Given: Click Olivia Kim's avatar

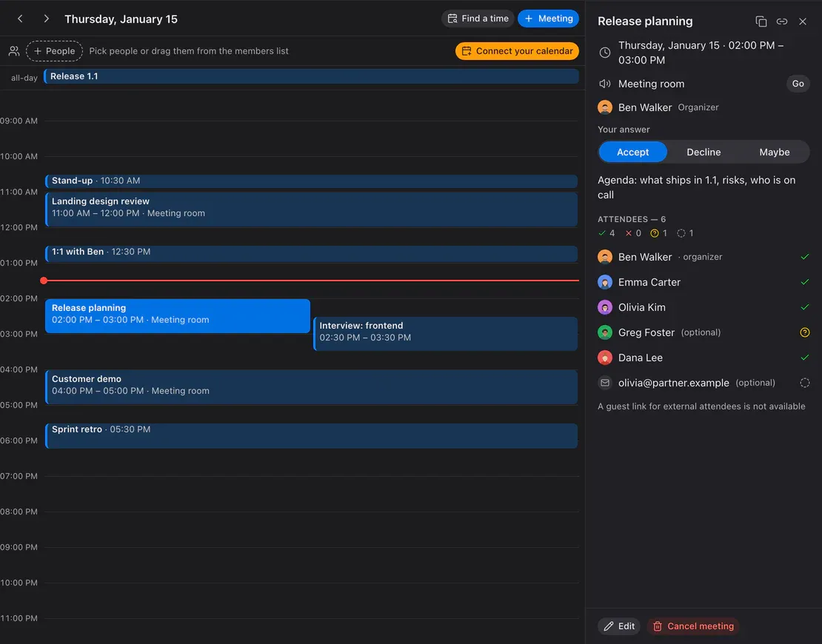Looking at the screenshot, I should [x=604, y=307].
